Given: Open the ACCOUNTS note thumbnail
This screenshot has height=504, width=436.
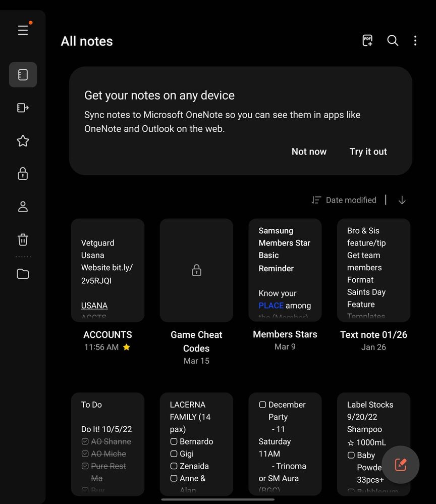Looking at the screenshot, I should coord(107,270).
